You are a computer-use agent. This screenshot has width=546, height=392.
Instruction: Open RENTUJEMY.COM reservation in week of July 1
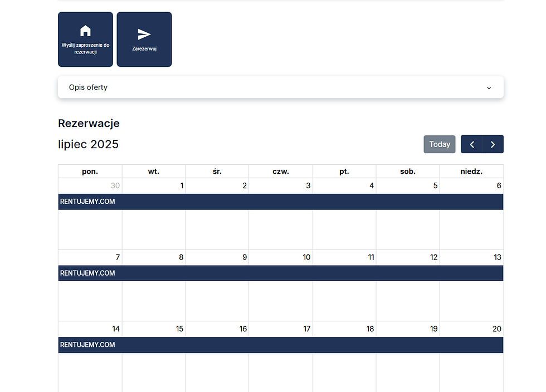click(281, 202)
